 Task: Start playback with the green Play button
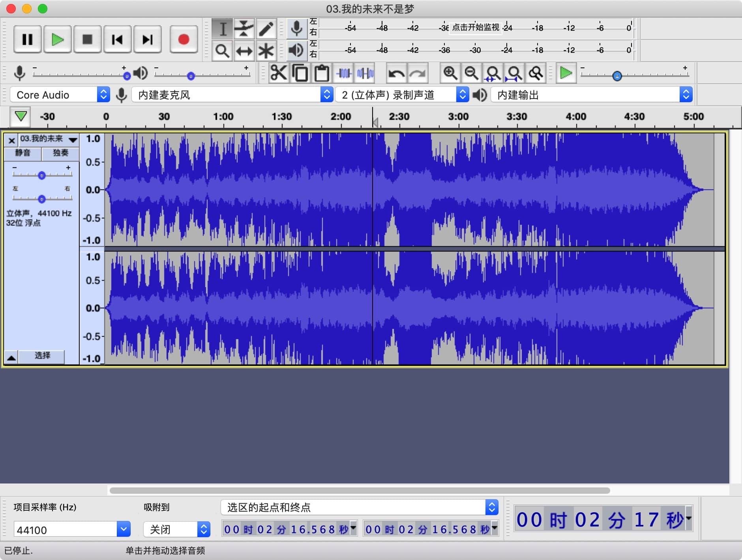click(58, 39)
